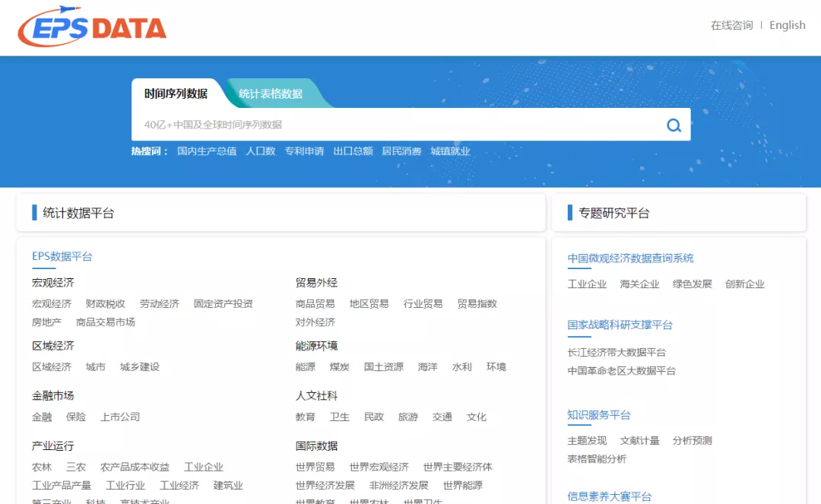Open the EPS DATA logo homepage

coord(92,27)
